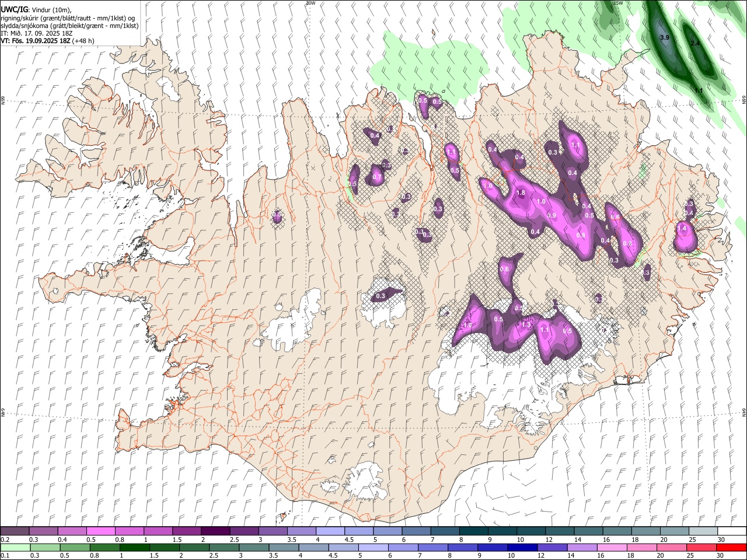Click the '0.9' snowfall value on the map
The height and width of the screenshot is (560, 747).
tap(551, 216)
